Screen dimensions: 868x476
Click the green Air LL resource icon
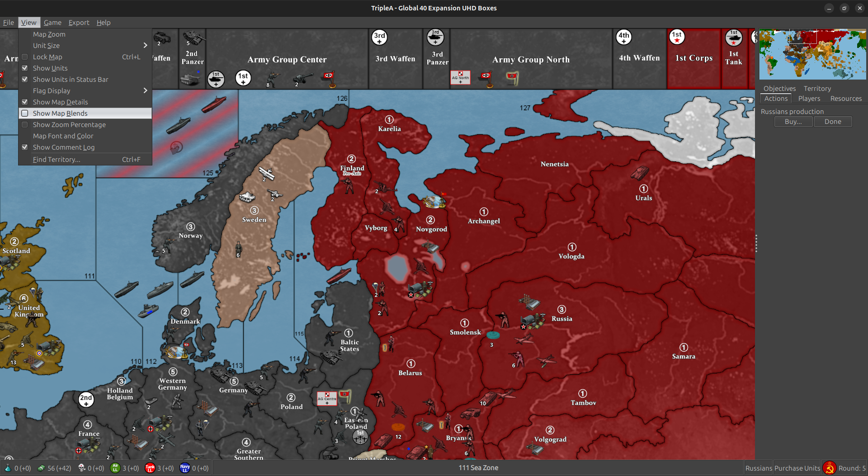point(115,468)
